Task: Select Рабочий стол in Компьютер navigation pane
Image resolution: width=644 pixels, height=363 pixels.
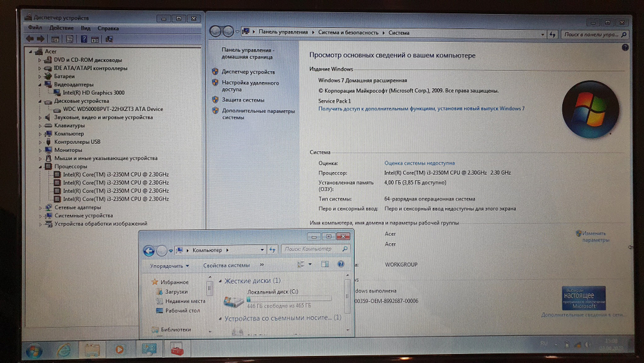Action: point(182,310)
